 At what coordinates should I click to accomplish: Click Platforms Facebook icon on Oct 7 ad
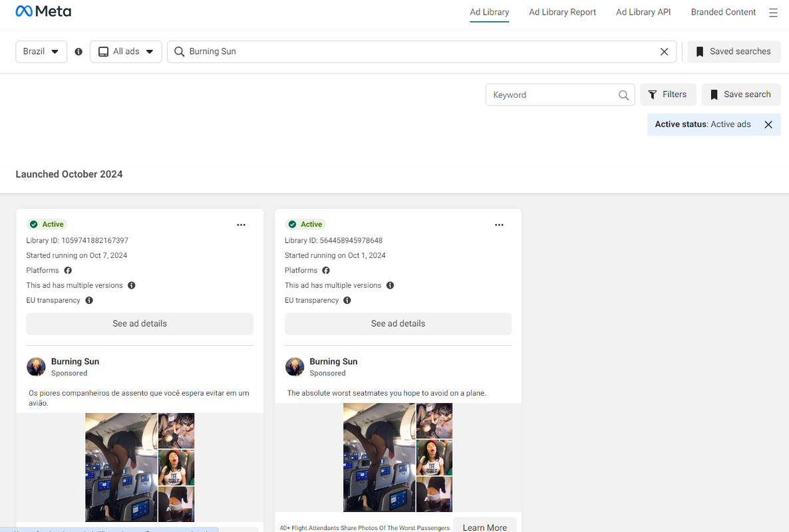click(68, 271)
